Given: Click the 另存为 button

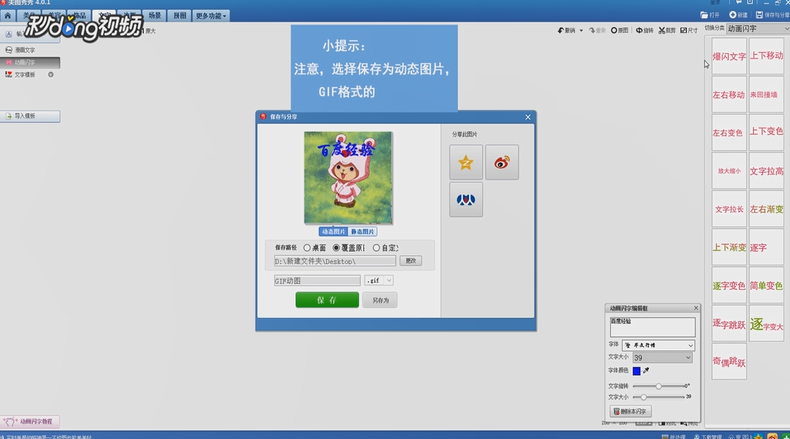Looking at the screenshot, I should tap(380, 300).
